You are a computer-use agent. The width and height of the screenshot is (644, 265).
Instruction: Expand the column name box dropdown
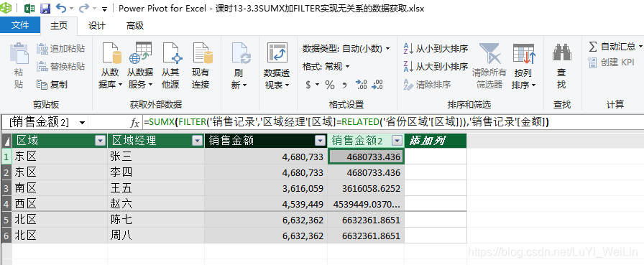point(83,122)
